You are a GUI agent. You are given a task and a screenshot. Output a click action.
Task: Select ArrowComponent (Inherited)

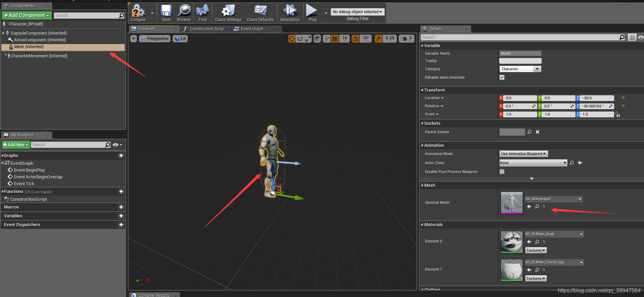pos(40,40)
